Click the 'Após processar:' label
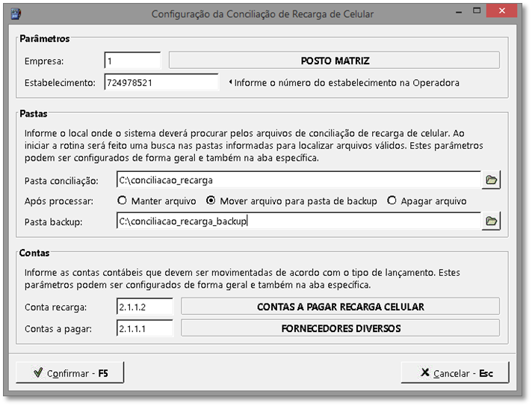 tap(59, 201)
